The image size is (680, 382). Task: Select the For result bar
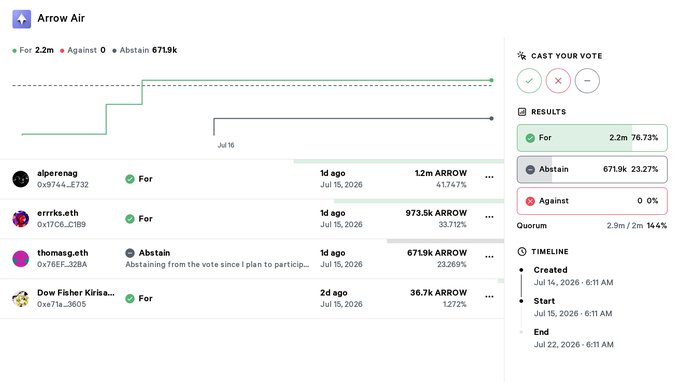pos(592,138)
